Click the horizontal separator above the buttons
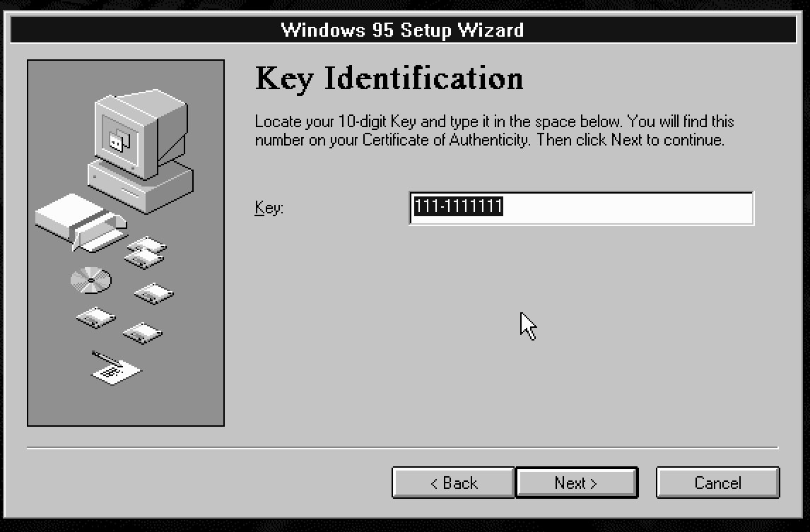This screenshot has height=532, width=810. point(402,448)
